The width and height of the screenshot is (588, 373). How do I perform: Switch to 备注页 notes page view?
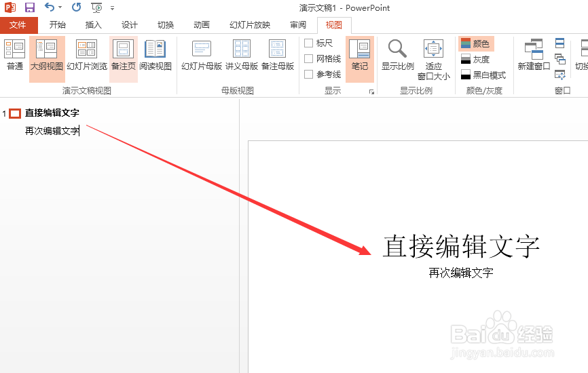coord(124,59)
